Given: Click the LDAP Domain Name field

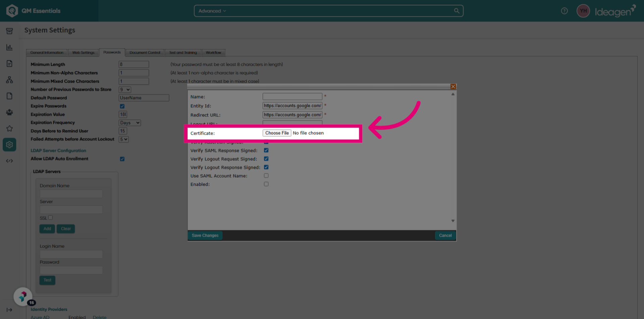Looking at the screenshot, I should [x=71, y=194].
